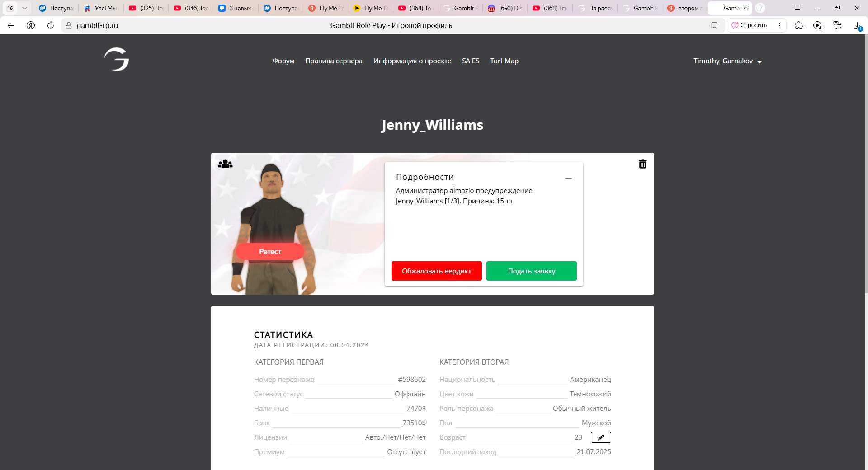Reload the page

pyautogui.click(x=51, y=25)
